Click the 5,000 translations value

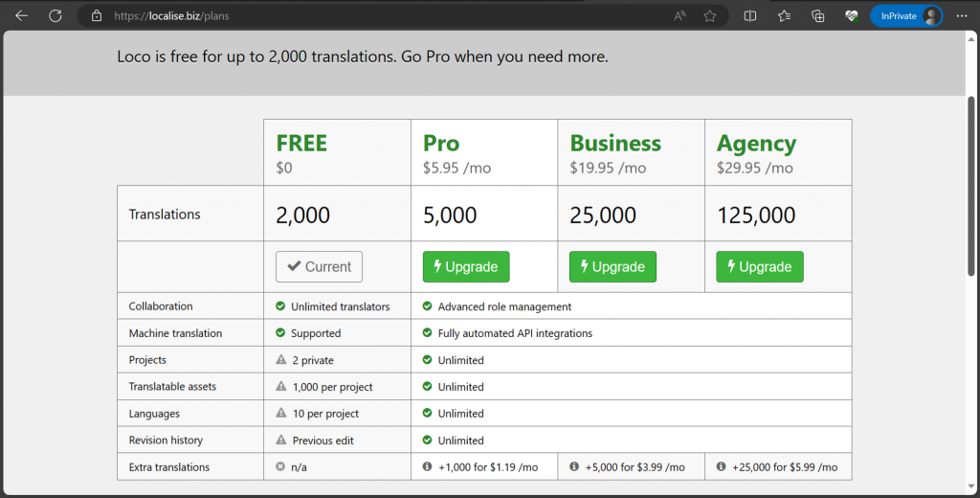click(450, 215)
